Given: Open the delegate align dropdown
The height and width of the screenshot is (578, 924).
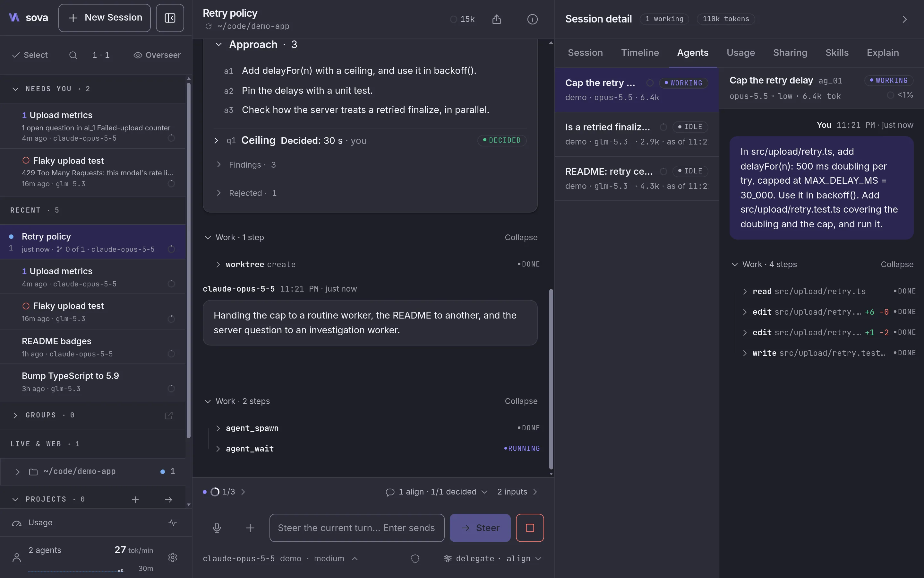Looking at the screenshot, I should [x=492, y=558].
